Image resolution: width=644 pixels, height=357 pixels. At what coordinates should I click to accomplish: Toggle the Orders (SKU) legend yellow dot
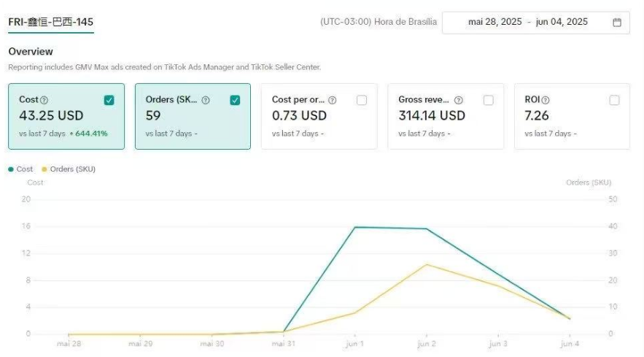(44, 169)
